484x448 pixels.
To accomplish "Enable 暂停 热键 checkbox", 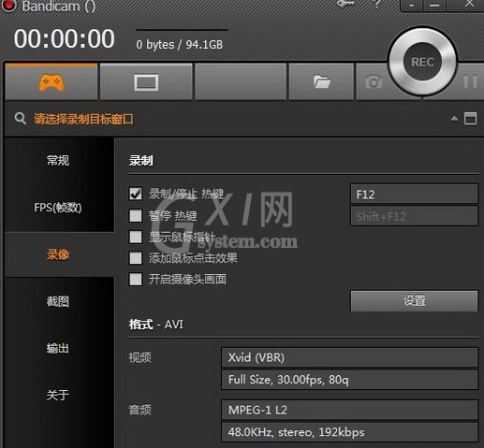I will click(136, 215).
